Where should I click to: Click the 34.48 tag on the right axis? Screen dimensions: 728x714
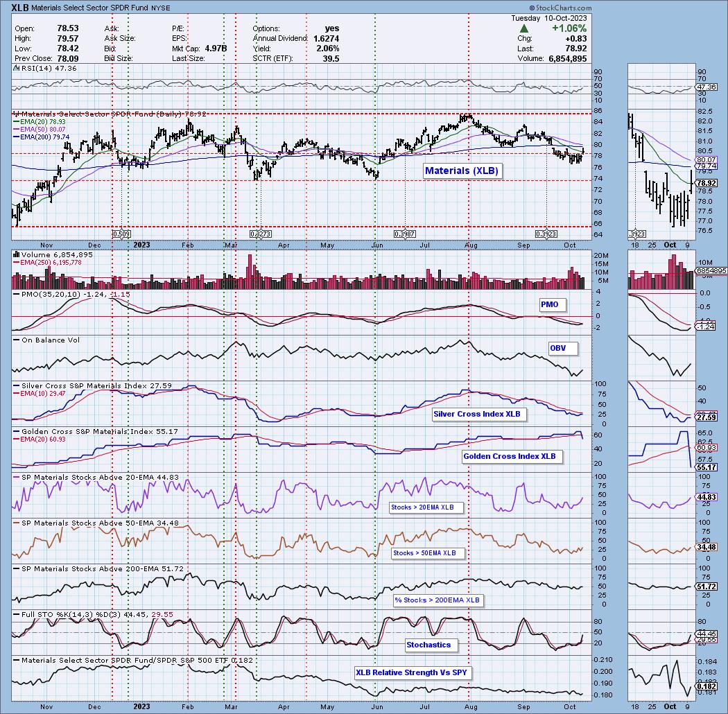[x=707, y=548]
